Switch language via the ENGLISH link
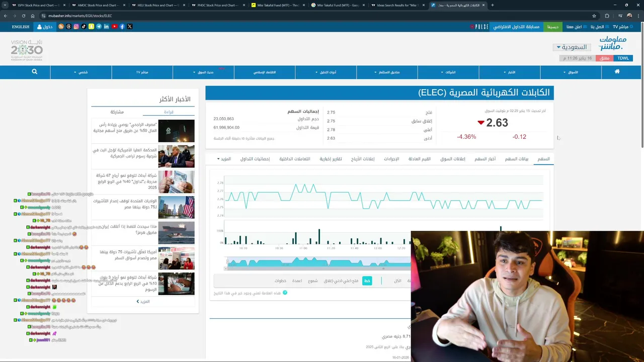This screenshot has width=644, height=362. coord(21,27)
